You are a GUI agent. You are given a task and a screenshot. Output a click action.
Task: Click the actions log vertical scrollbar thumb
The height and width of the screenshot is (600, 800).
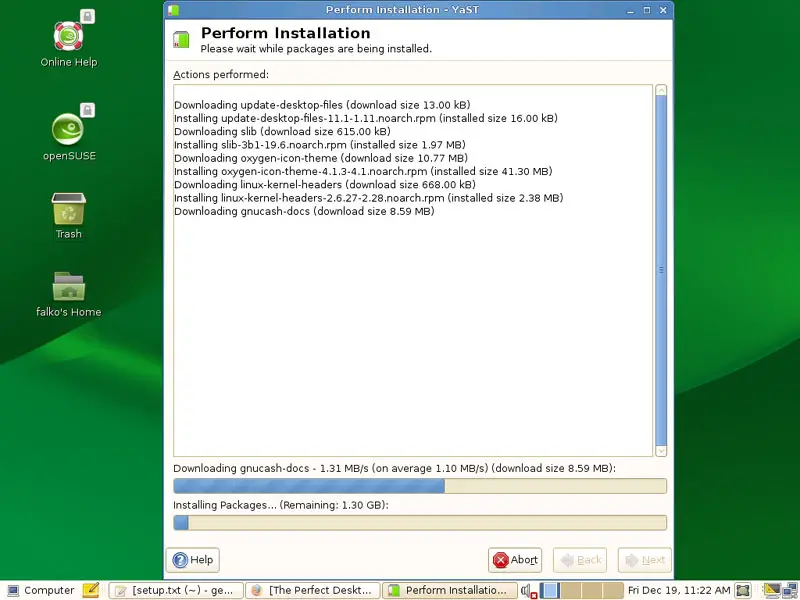coord(661,270)
